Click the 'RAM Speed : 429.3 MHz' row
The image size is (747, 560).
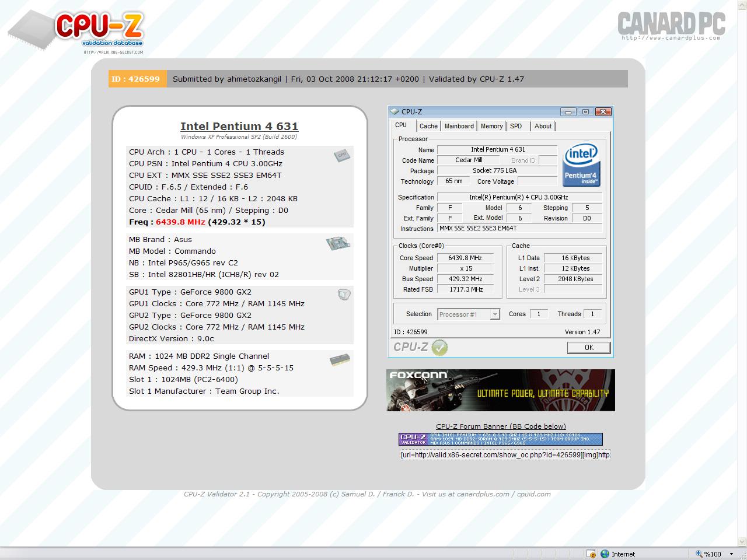tap(211, 367)
